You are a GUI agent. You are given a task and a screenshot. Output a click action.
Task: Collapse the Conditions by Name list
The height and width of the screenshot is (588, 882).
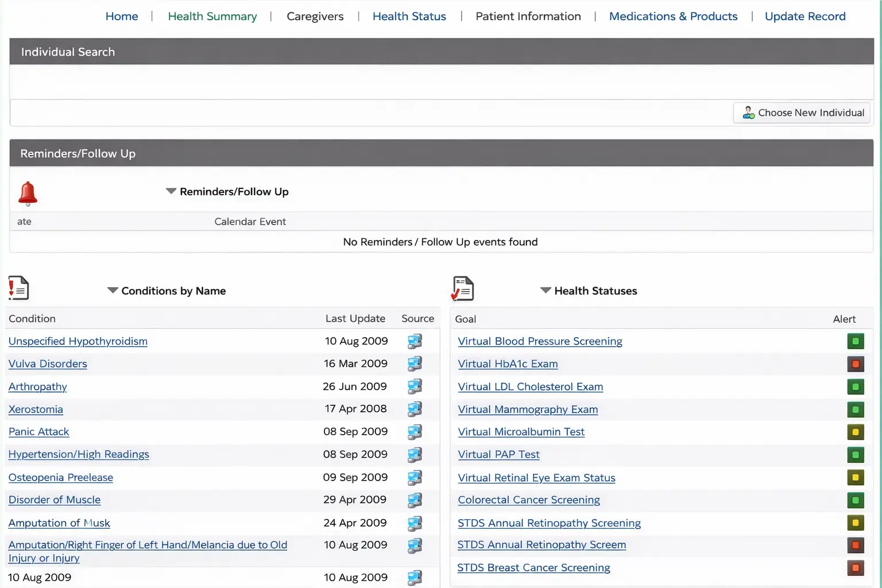pos(113,291)
